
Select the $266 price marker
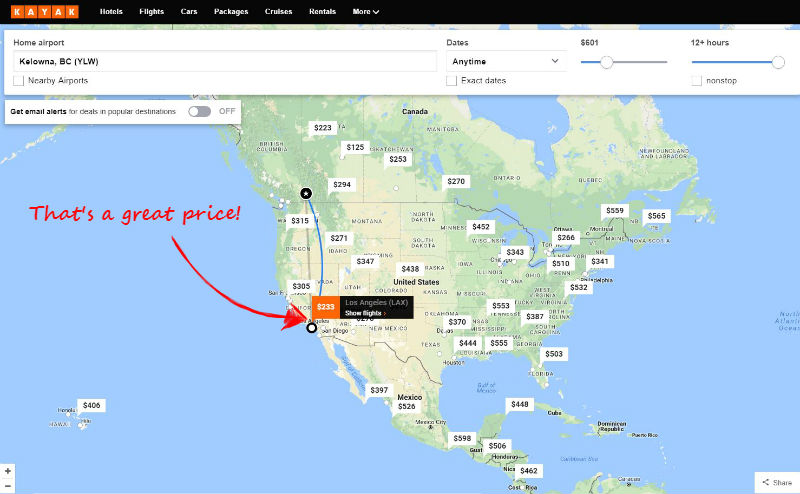point(566,237)
